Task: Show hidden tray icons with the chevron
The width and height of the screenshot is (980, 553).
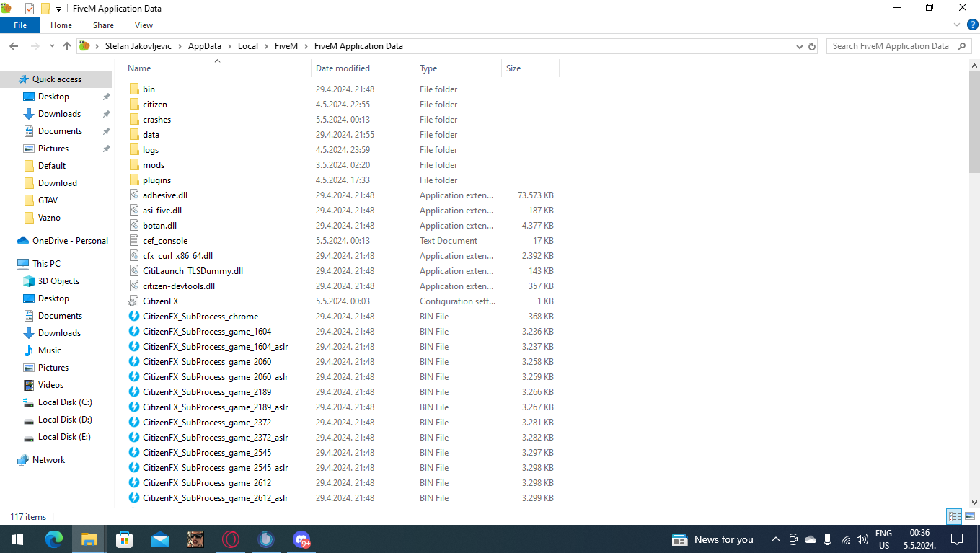Action: (776, 539)
